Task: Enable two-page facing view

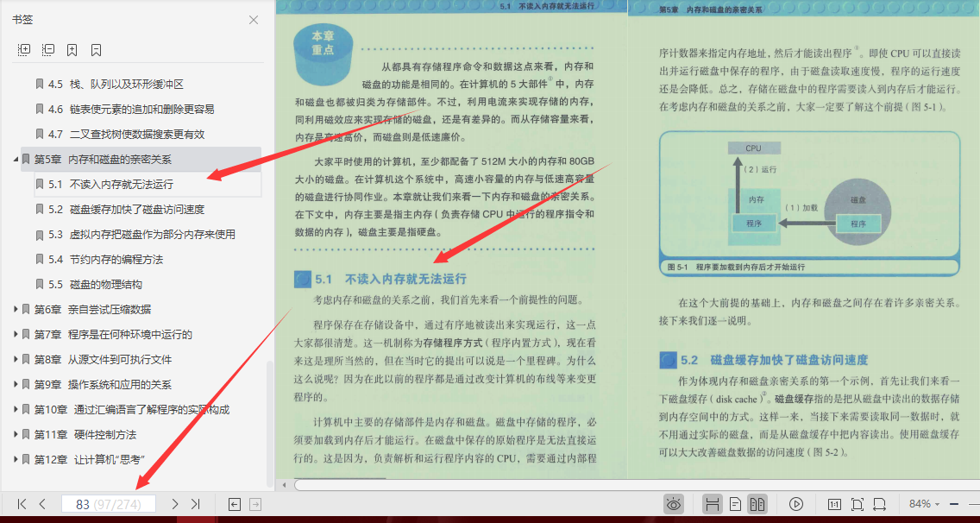Action: coord(758,503)
